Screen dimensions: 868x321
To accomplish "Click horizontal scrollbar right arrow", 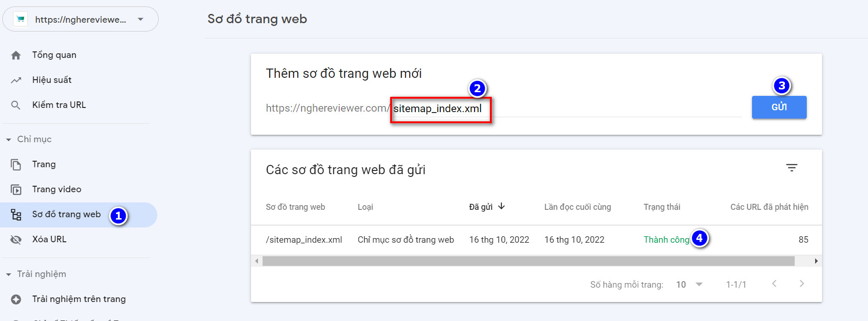I will coord(817,261).
